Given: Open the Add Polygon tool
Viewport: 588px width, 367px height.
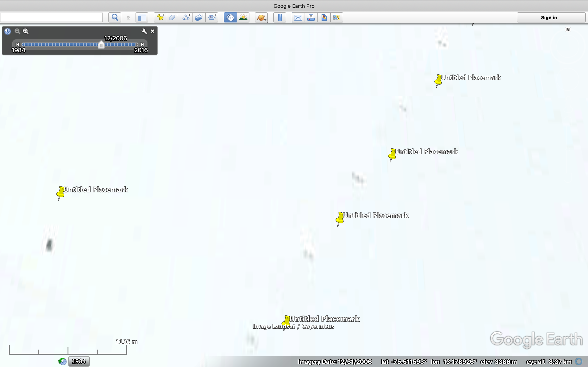Looking at the screenshot, I should point(173,17).
